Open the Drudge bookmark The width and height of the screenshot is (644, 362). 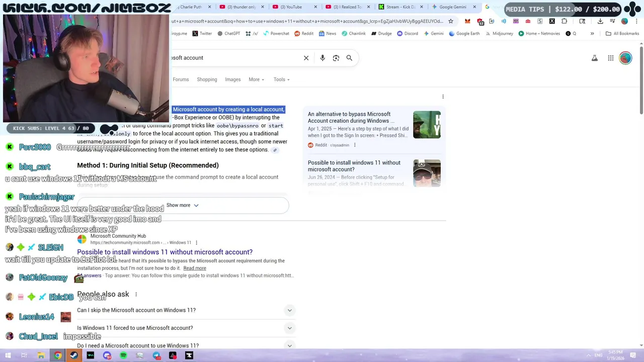381,34
